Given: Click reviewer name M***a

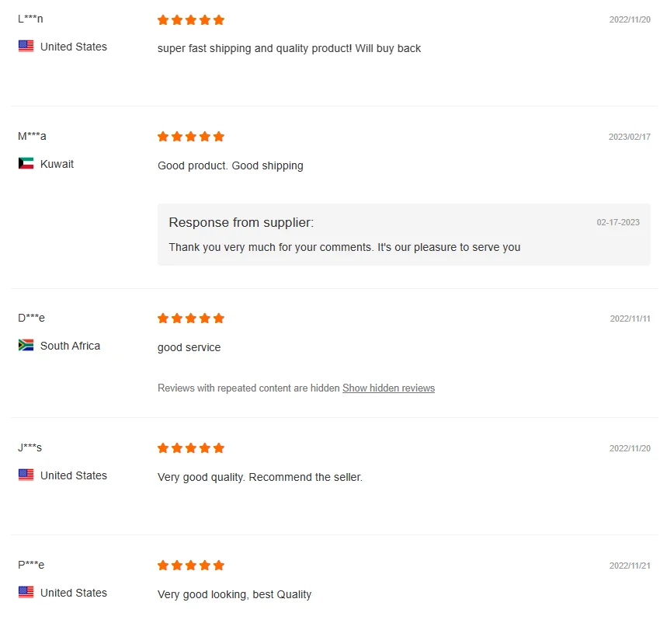Looking at the screenshot, I should 32,136.
